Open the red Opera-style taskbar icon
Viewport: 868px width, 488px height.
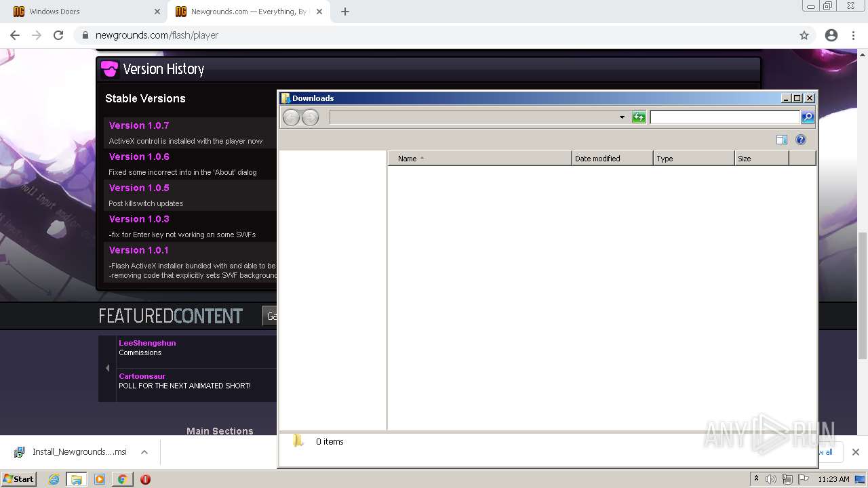coord(145,479)
